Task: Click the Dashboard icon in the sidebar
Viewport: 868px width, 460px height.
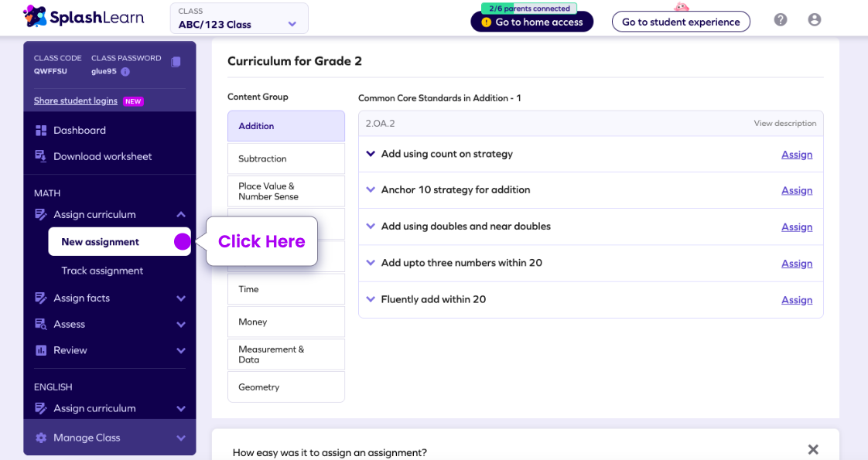Action: pyautogui.click(x=41, y=131)
